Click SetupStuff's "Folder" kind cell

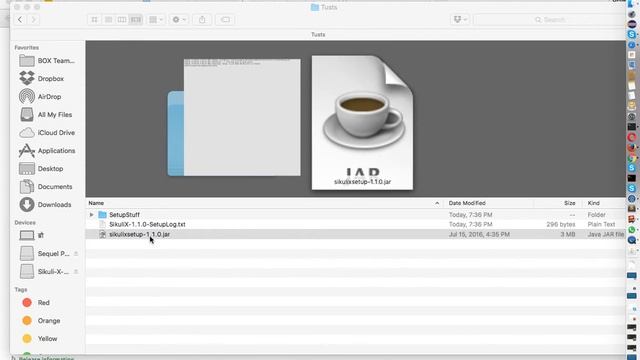(596, 214)
